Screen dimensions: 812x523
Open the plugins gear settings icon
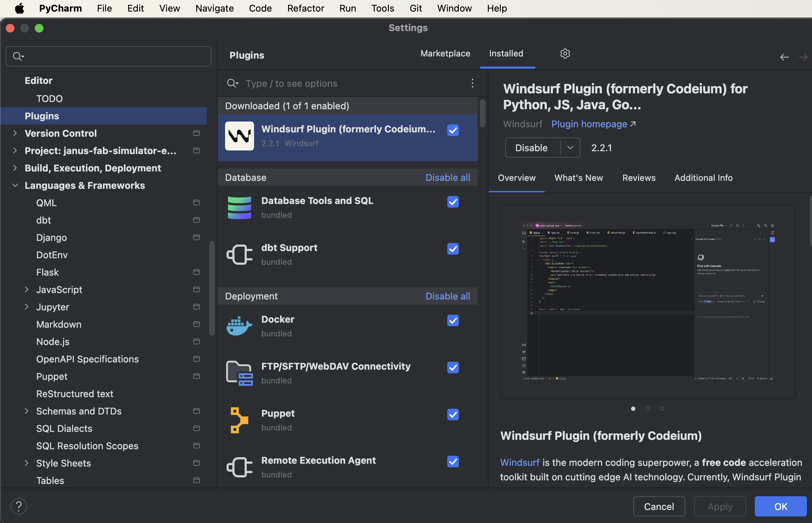click(x=565, y=54)
